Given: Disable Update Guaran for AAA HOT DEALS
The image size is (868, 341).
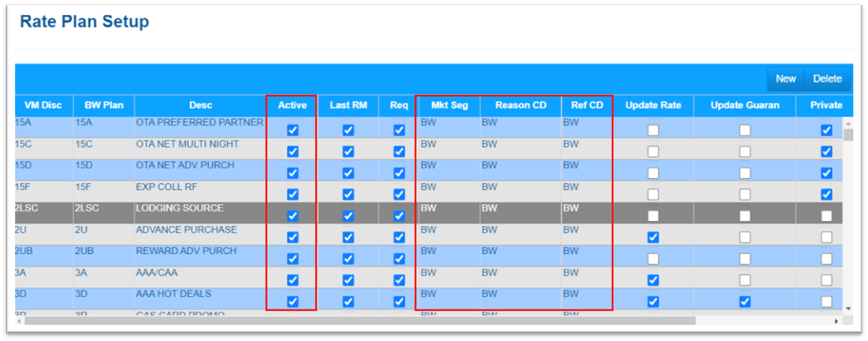Looking at the screenshot, I should [x=745, y=301].
